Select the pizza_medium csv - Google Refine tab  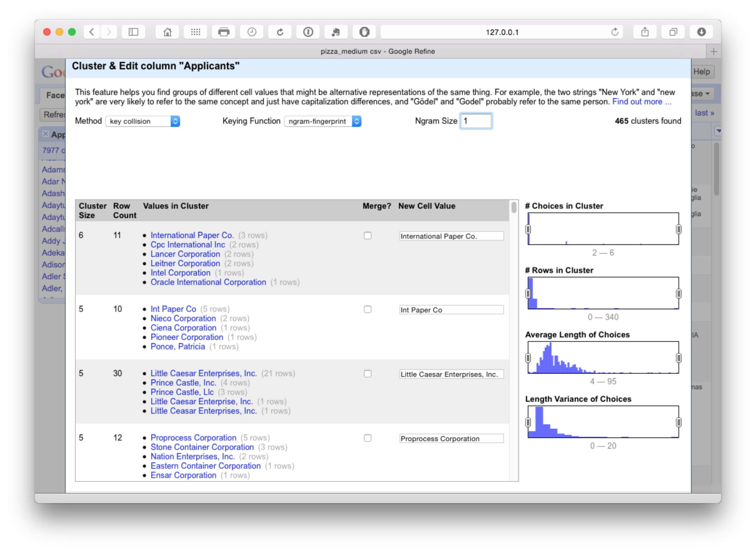coord(377,52)
